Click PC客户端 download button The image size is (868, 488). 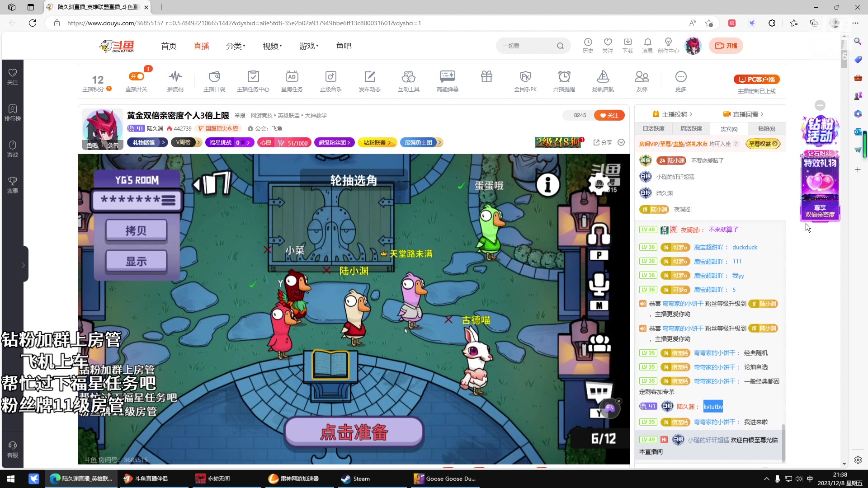click(x=756, y=79)
